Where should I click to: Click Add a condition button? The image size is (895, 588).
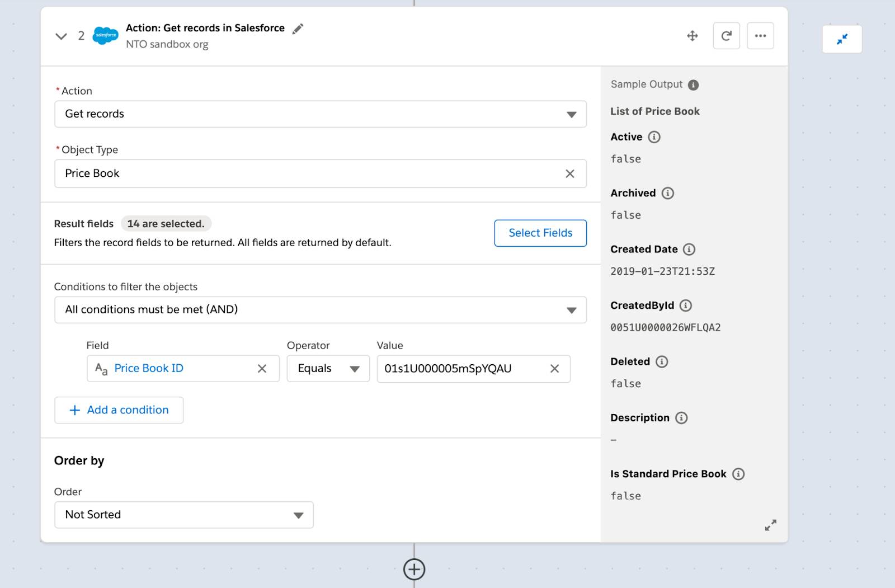pos(119,410)
